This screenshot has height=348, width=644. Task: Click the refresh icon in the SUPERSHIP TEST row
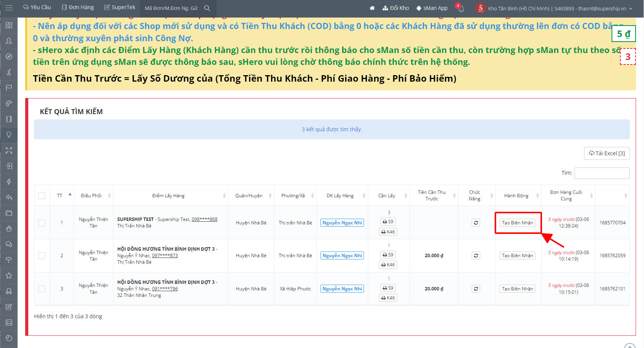[476, 223]
